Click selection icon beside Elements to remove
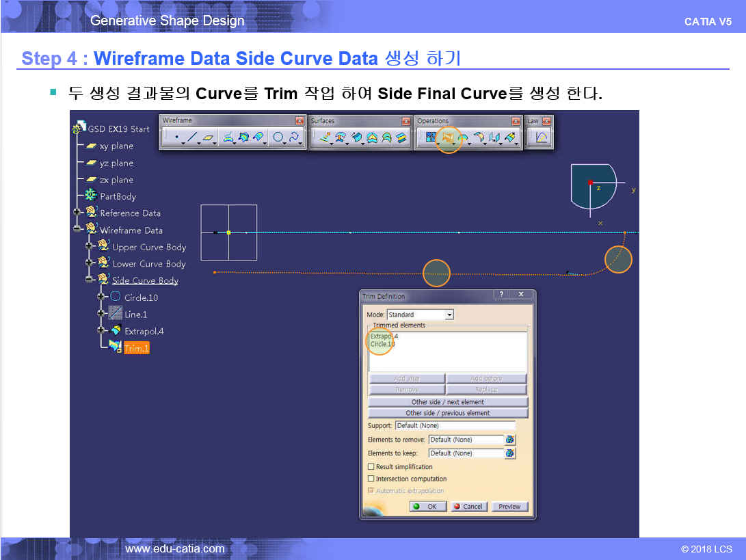The width and height of the screenshot is (746, 560). (509, 440)
